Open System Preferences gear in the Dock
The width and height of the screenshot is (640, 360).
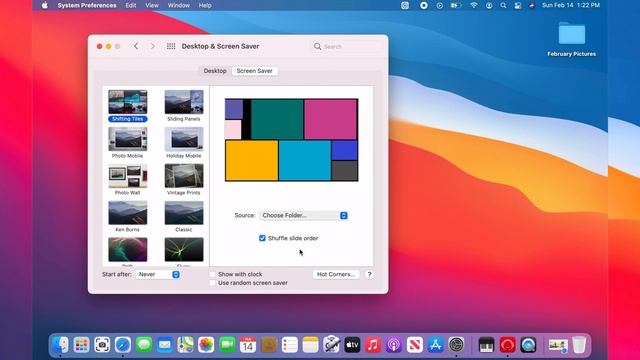pos(456,345)
